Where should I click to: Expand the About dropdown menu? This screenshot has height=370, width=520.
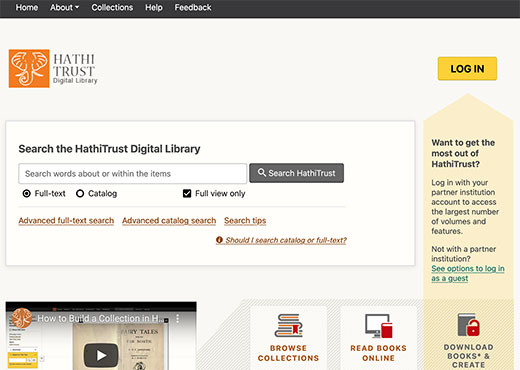[65, 7]
